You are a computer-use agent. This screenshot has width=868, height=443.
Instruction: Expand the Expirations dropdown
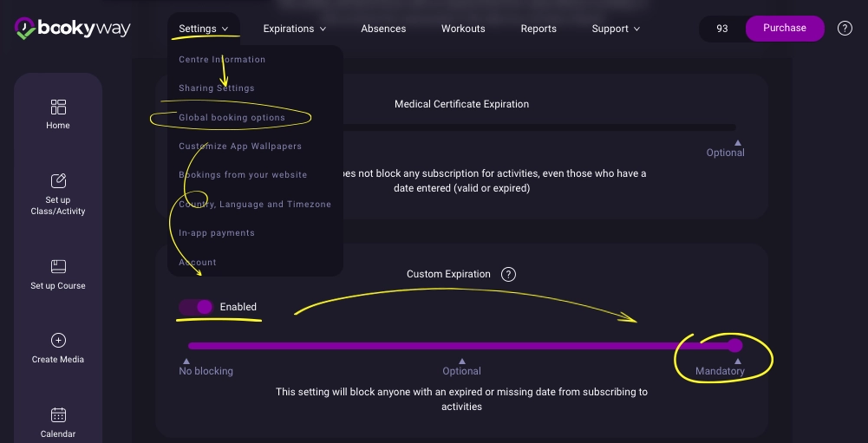pyautogui.click(x=294, y=29)
